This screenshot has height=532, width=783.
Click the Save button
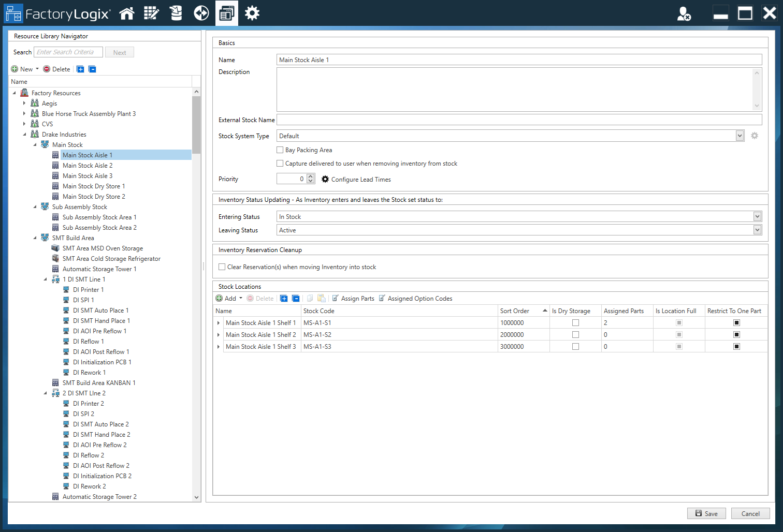tap(706, 513)
